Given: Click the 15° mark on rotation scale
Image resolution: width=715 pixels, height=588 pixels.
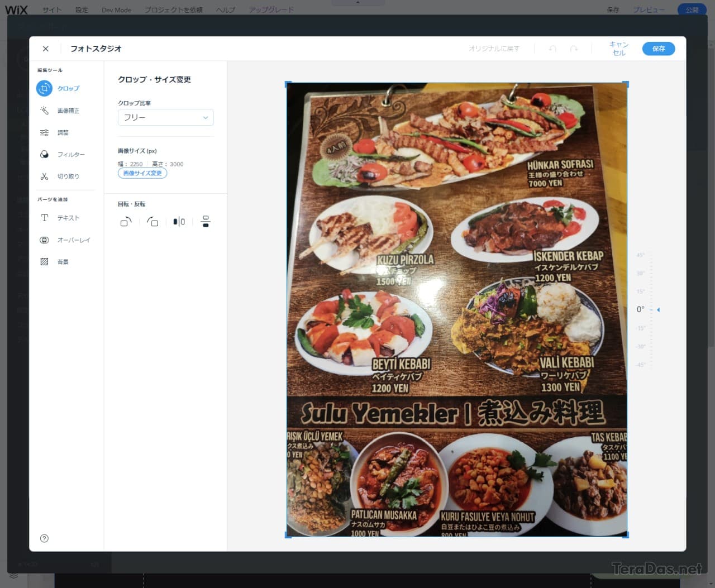Looking at the screenshot, I should 640,291.
